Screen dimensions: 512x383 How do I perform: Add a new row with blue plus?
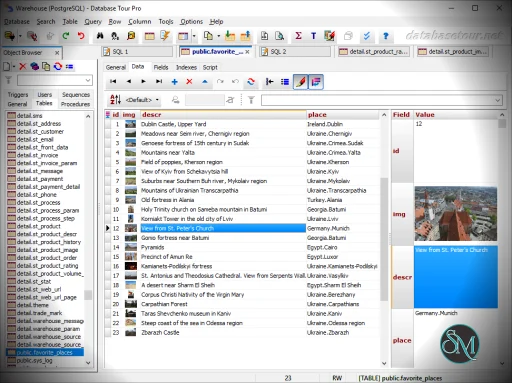174,82
